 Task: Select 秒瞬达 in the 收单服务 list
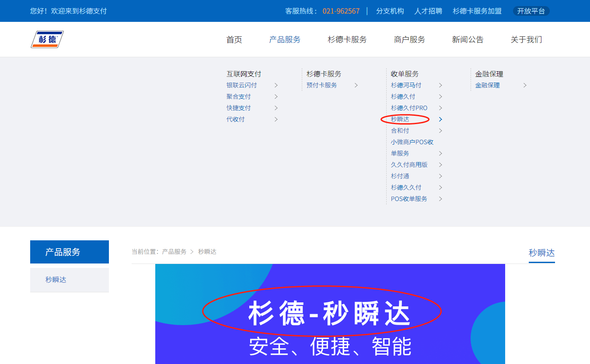coord(400,119)
